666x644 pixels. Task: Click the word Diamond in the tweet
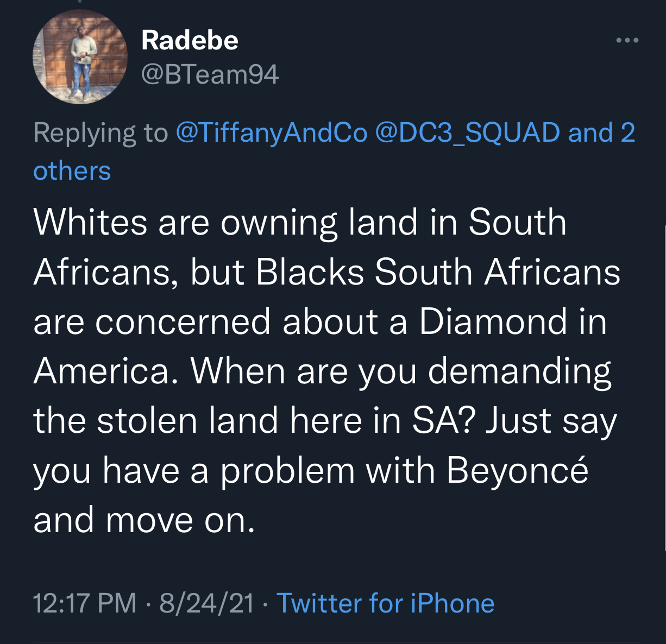pyautogui.click(x=493, y=321)
